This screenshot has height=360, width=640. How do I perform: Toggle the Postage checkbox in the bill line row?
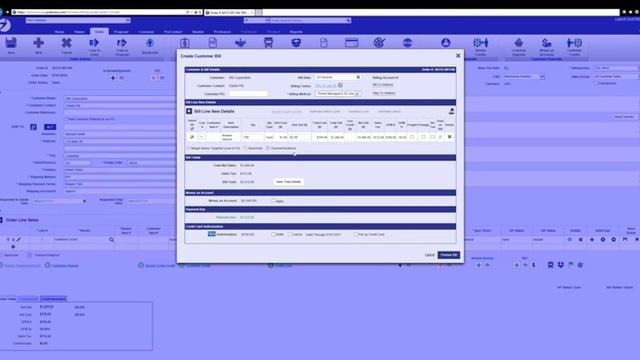[x=423, y=137]
